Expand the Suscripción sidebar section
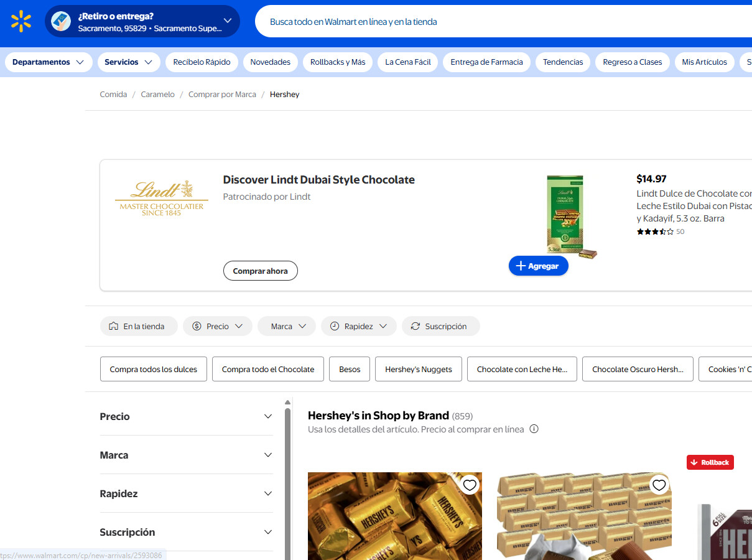Image resolution: width=752 pixels, height=560 pixels. 187,532
